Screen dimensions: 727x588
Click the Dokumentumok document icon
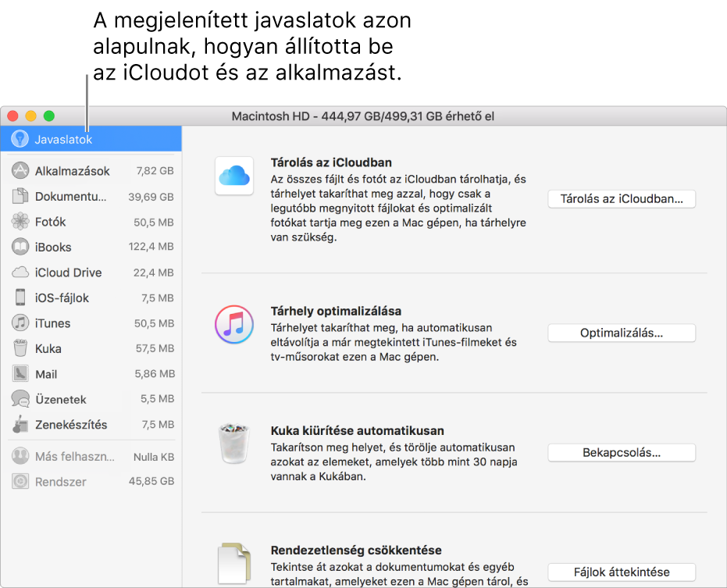[x=20, y=196]
